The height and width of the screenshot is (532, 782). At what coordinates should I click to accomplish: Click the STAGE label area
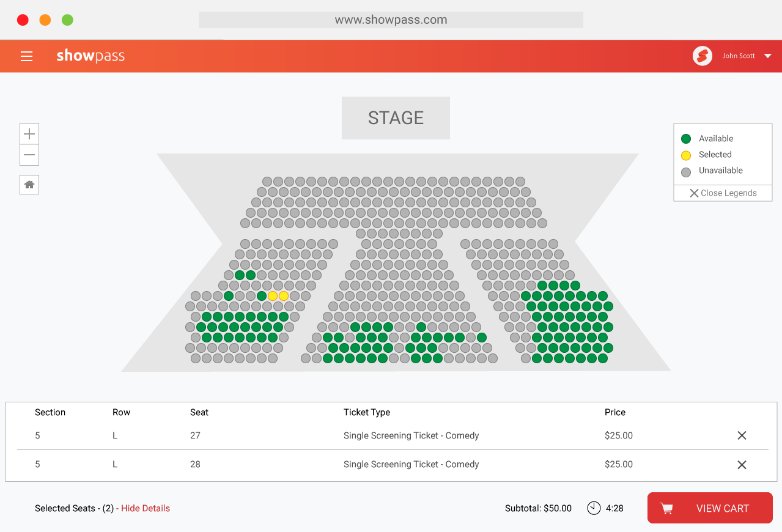pyautogui.click(x=395, y=117)
